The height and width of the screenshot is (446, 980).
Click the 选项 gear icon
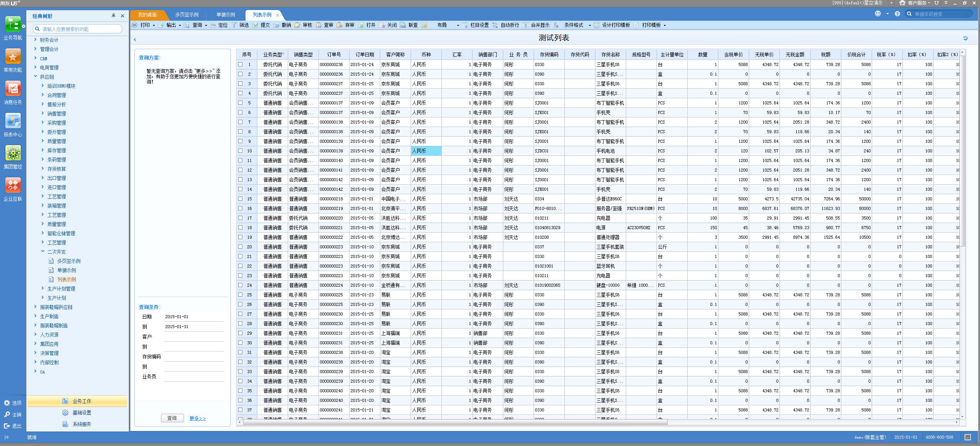click(x=7, y=403)
